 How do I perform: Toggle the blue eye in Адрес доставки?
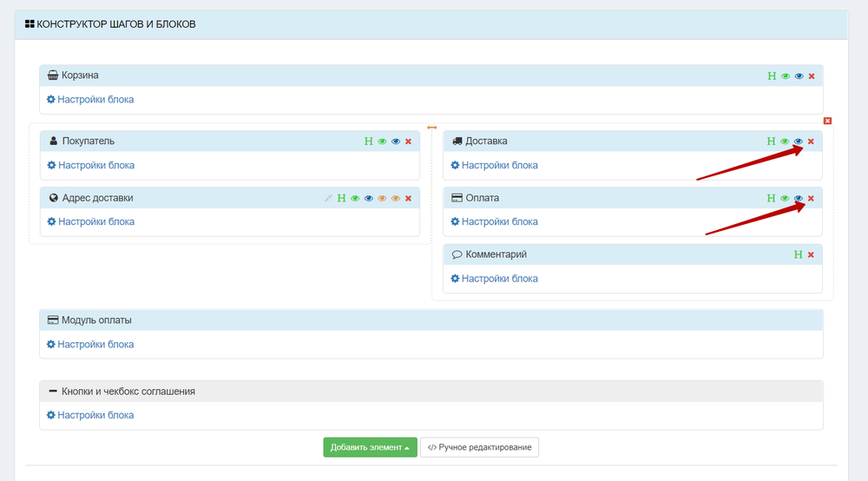click(x=369, y=198)
